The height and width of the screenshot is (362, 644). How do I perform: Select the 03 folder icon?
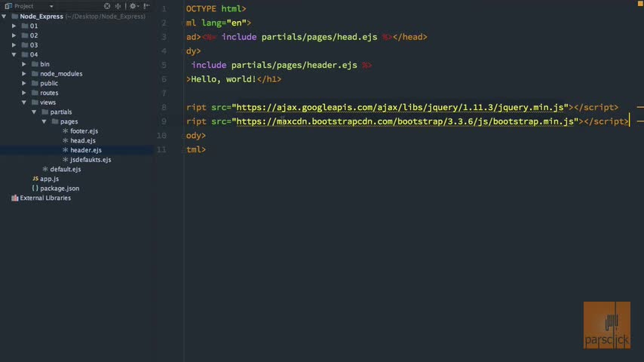[x=25, y=44]
